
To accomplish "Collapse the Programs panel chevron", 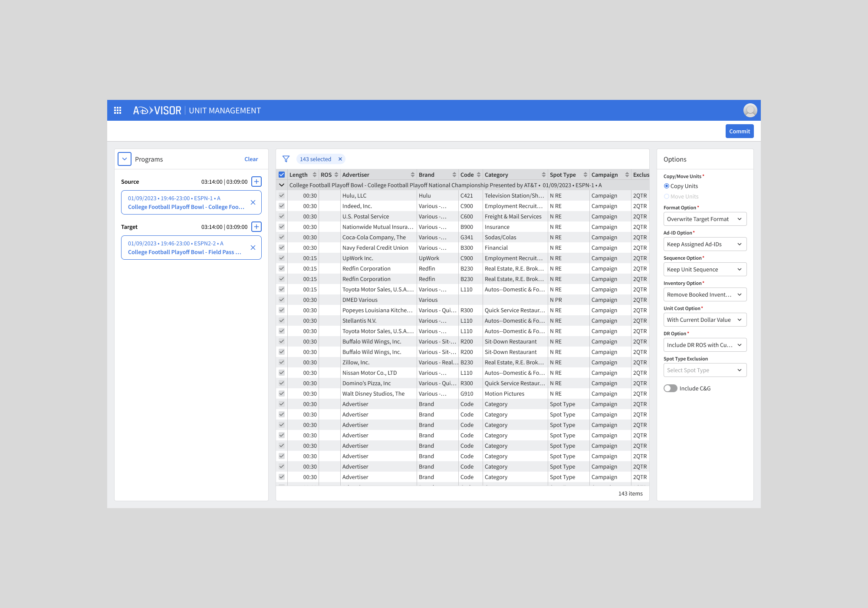I will click(125, 159).
